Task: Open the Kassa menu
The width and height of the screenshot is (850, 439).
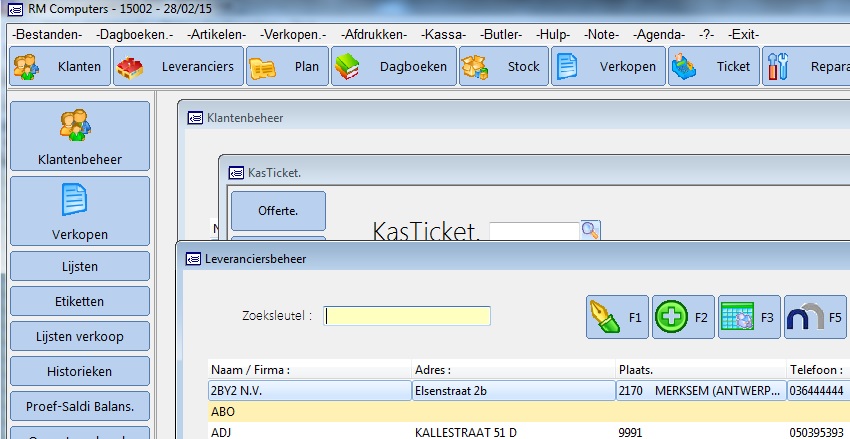Action: click(444, 34)
